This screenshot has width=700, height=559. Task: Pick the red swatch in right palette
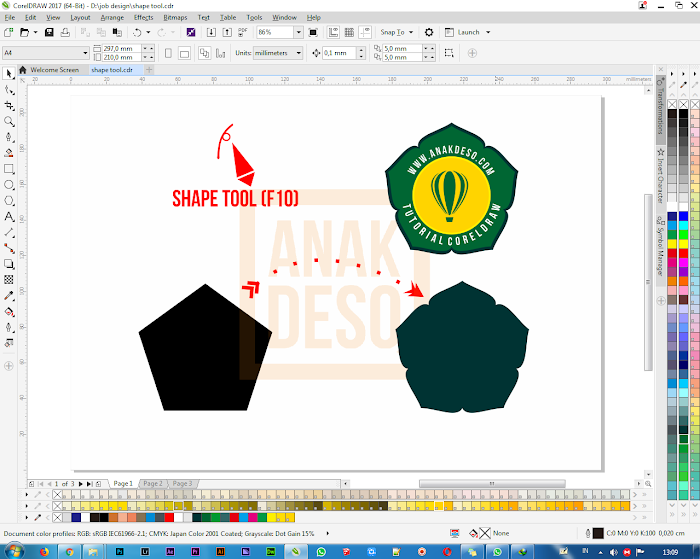pyautogui.click(x=683, y=253)
